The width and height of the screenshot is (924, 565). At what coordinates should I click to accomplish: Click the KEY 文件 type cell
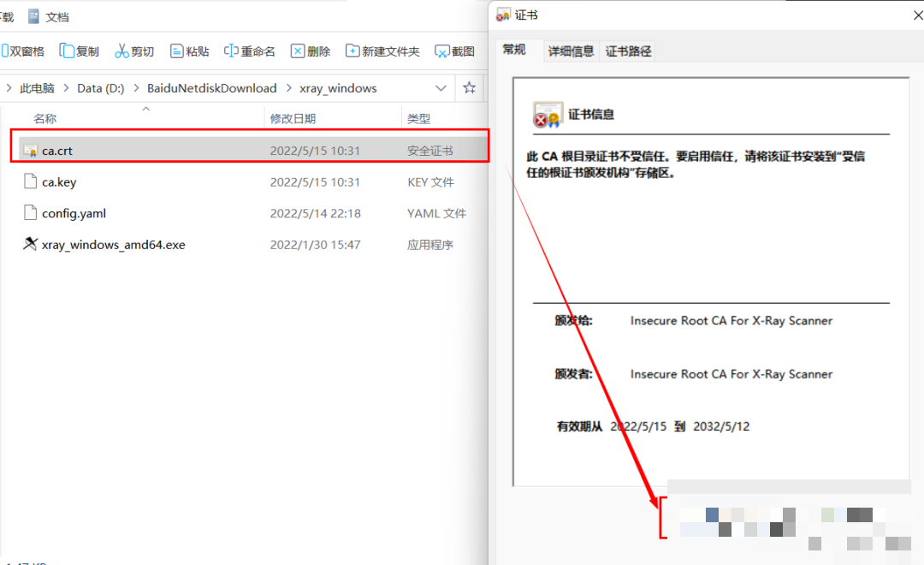tap(430, 182)
